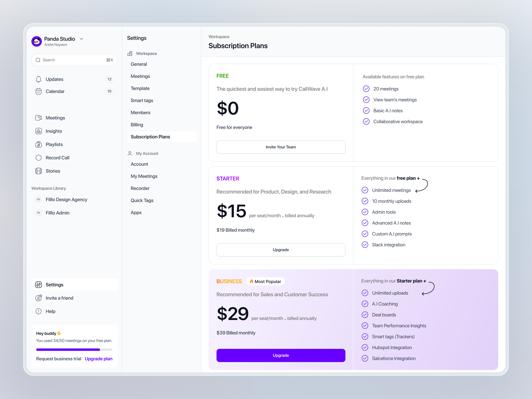This screenshot has width=532, height=399.
Task: Open the Workspace settings section header
Action: (146, 53)
